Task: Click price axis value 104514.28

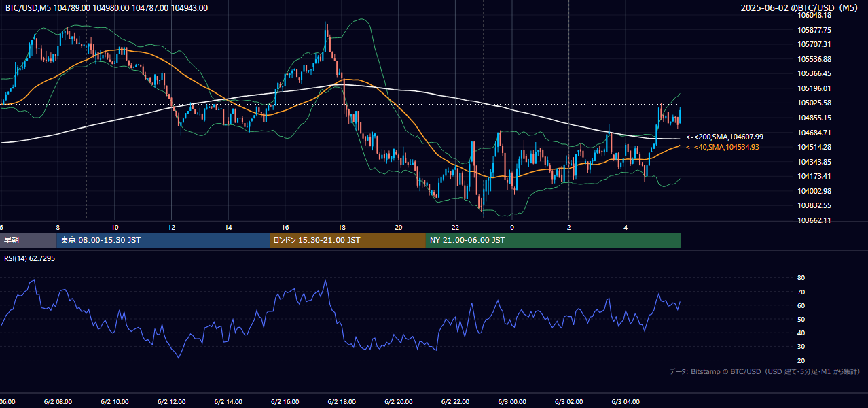Action: (x=815, y=147)
